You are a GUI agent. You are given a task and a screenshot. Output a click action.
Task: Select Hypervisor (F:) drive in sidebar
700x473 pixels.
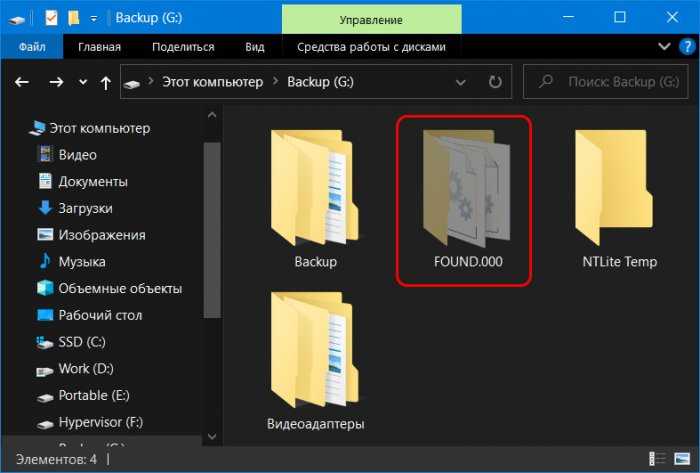pos(90,423)
